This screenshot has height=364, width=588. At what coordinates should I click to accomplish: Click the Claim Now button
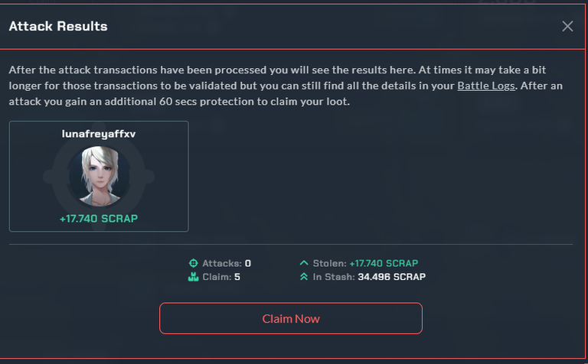291,318
